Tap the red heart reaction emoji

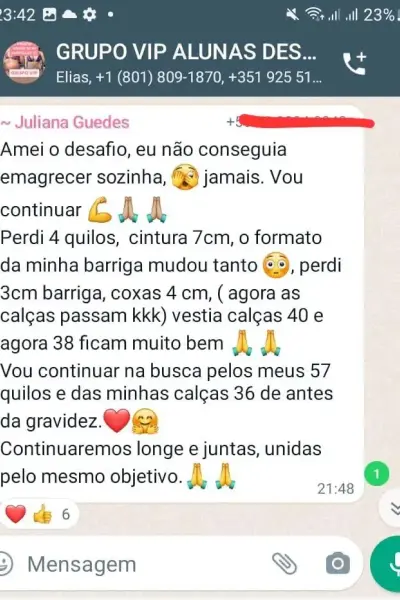[x=15, y=514]
